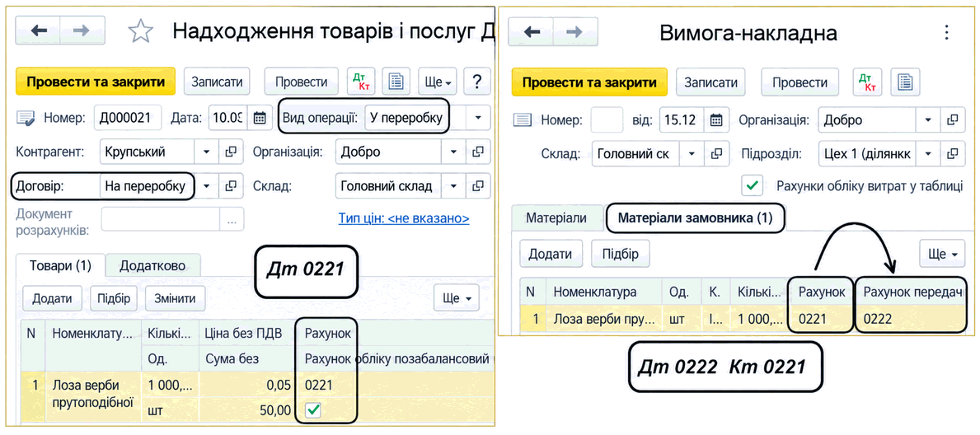Click Провести та закрити in Вимога-накладна

tap(589, 82)
